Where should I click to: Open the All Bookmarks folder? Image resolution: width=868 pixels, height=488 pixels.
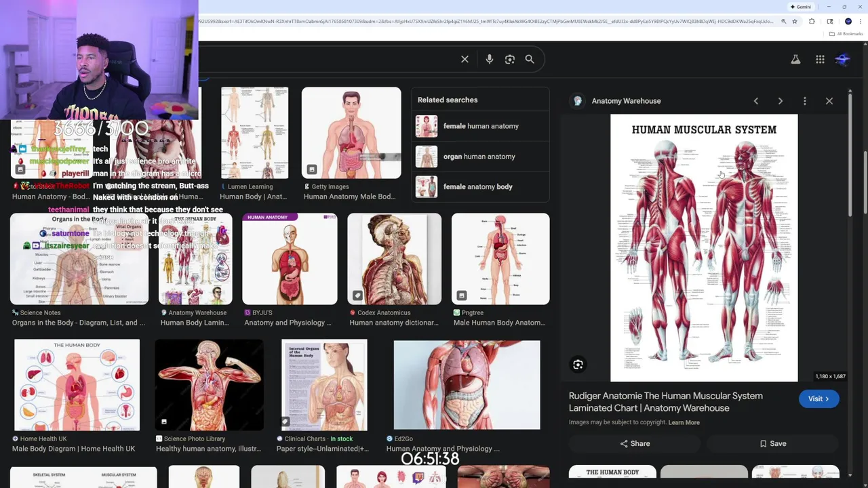tap(846, 34)
